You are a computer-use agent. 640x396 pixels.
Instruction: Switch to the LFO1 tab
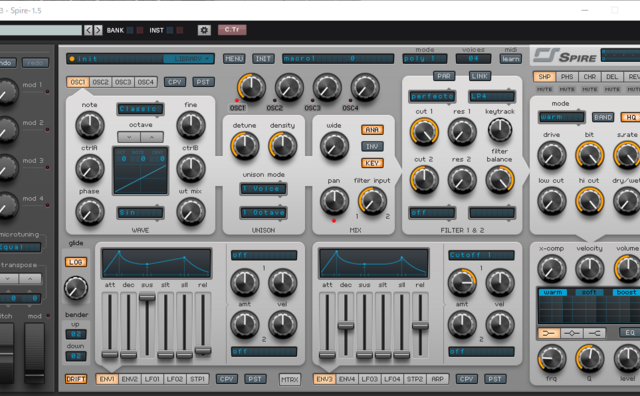pos(152,379)
